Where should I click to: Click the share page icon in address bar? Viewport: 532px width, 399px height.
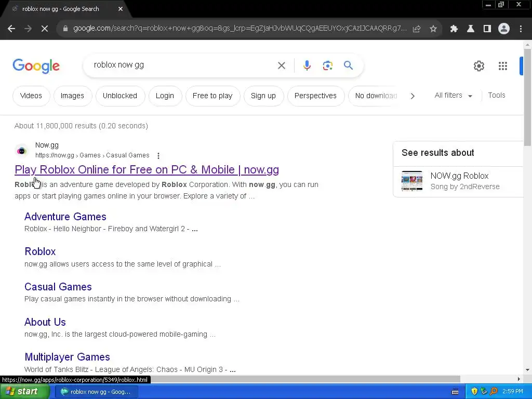[417, 29]
